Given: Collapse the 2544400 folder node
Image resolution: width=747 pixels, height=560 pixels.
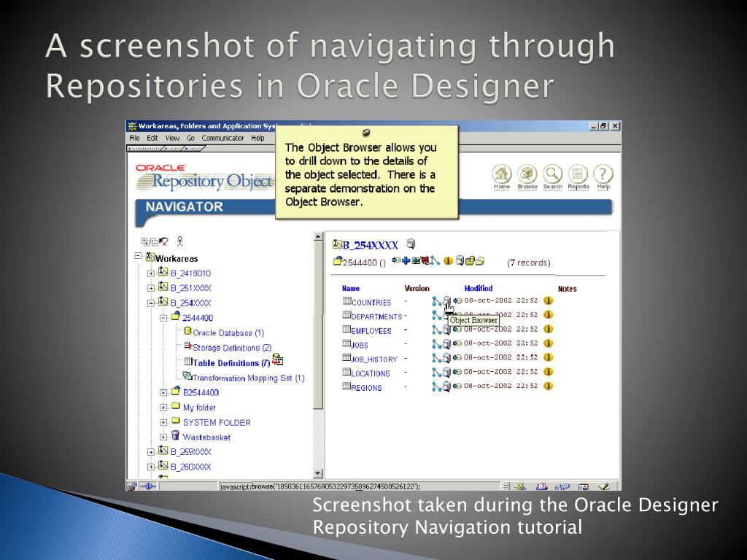Looking at the screenshot, I should coord(163,318).
